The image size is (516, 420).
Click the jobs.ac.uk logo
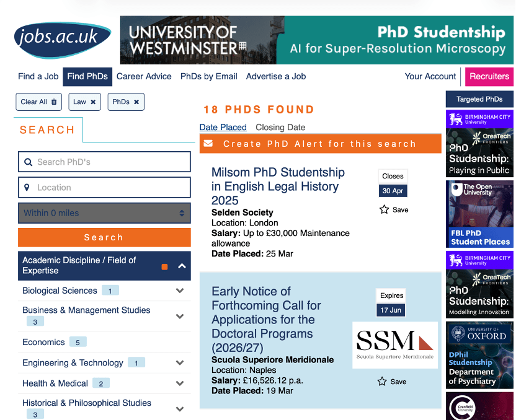(63, 40)
